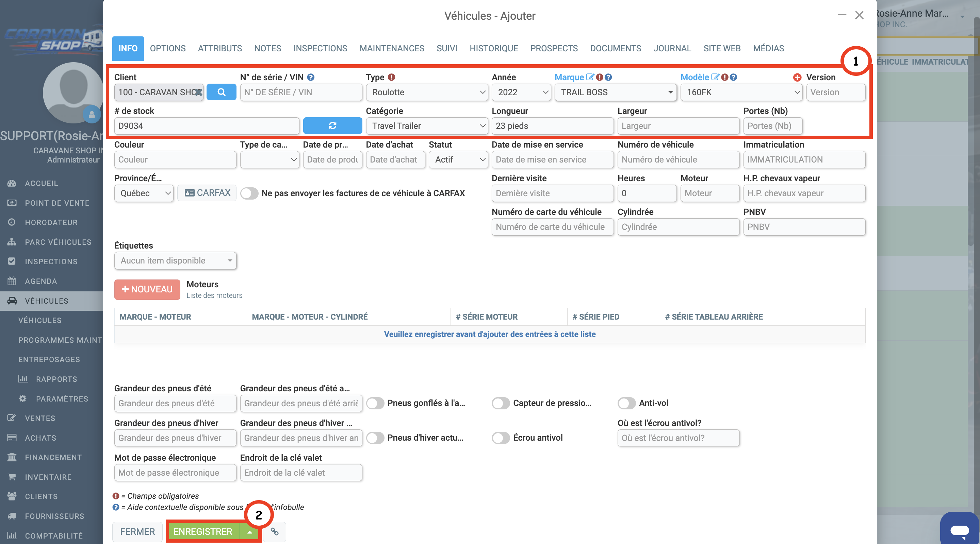Click the Couleur input field
Image resolution: width=980 pixels, height=544 pixels.
(175, 160)
